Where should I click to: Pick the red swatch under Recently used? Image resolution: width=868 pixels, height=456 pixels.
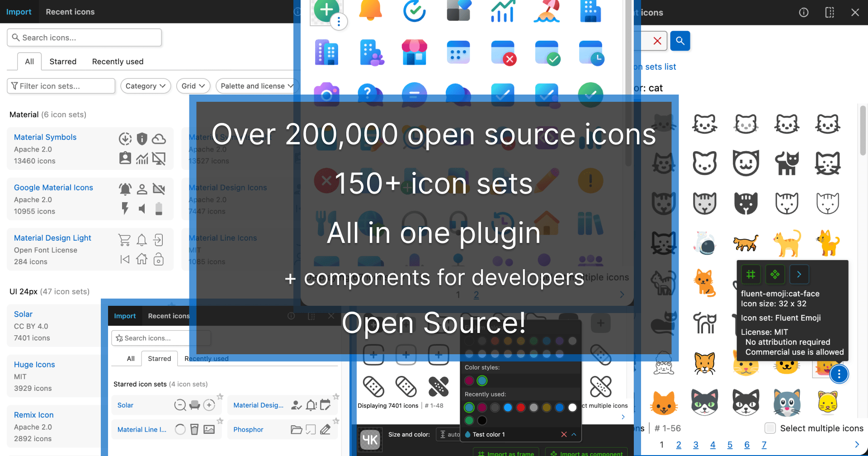point(521,407)
